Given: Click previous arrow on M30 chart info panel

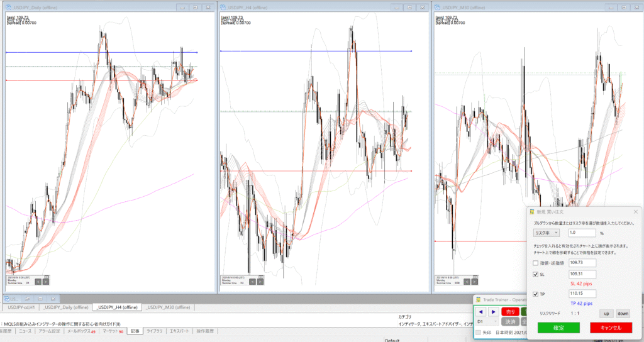Looking at the screenshot, I should point(467,282).
